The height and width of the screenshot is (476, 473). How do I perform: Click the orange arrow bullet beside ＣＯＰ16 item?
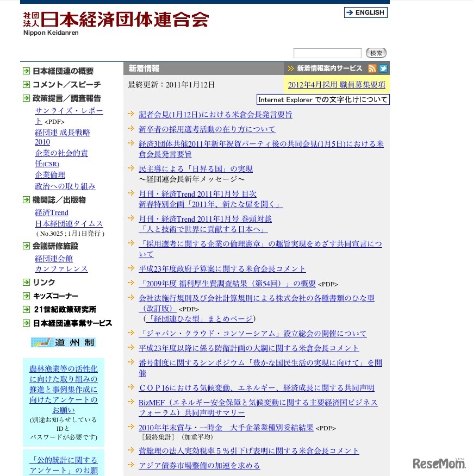130,387
